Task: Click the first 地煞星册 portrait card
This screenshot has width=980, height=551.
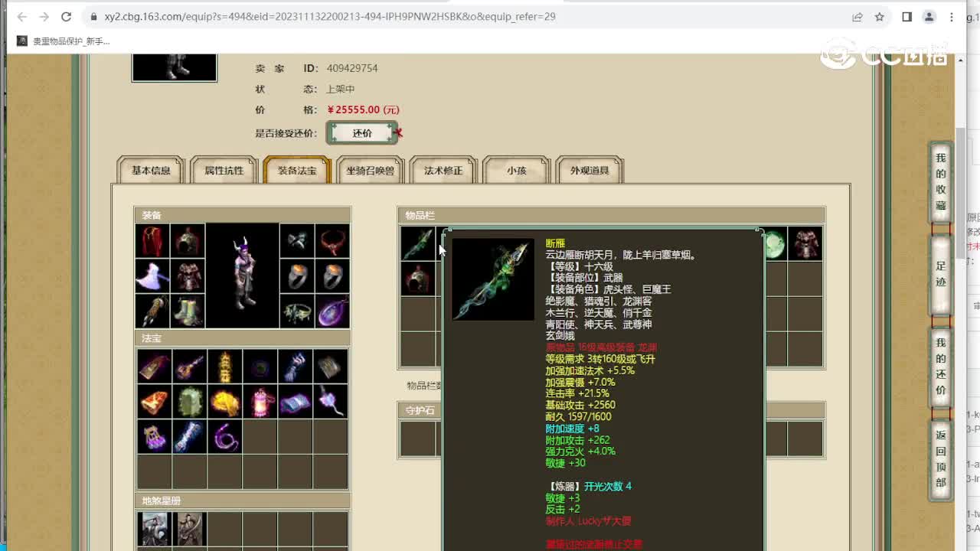Action: click(x=155, y=529)
